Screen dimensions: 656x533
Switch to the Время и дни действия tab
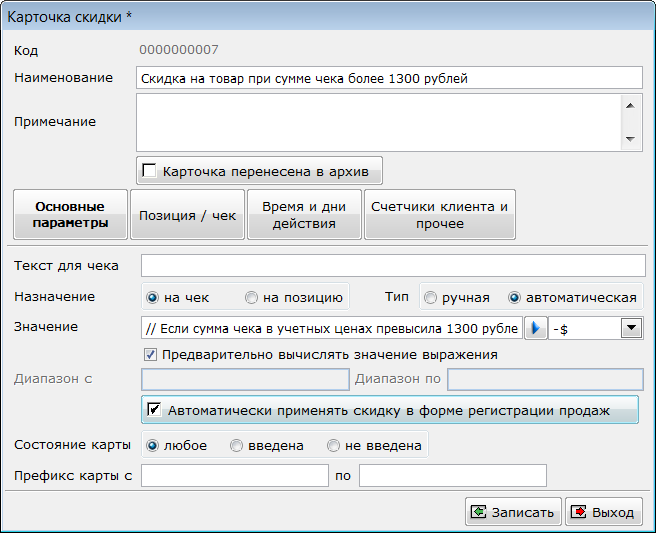(304, 215)
